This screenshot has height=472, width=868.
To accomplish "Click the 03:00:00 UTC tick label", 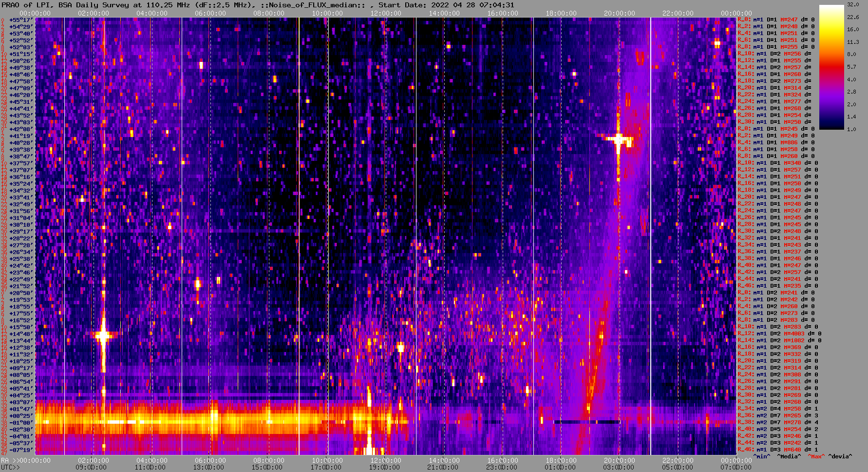I will click(618, 467).
